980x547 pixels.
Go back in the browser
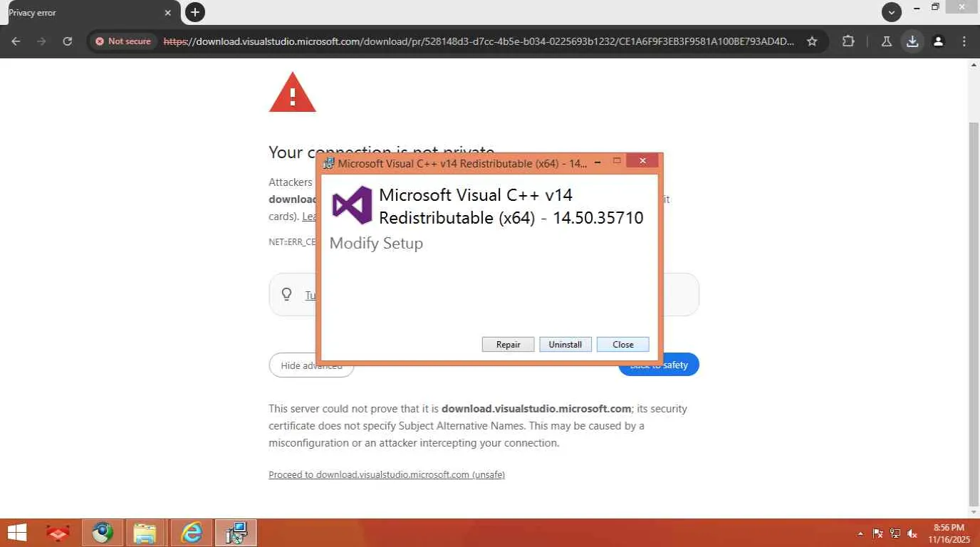(x=16, y=41)
